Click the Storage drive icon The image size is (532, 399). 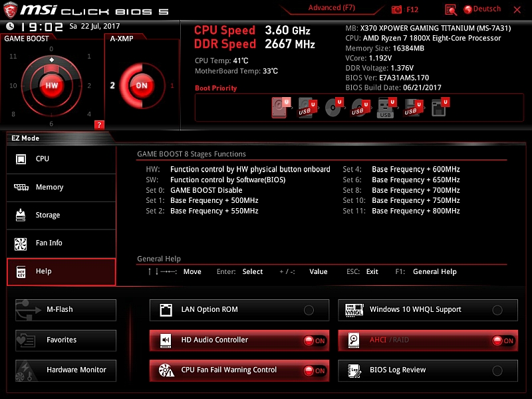pyautogui.click(x=21, y=215)
